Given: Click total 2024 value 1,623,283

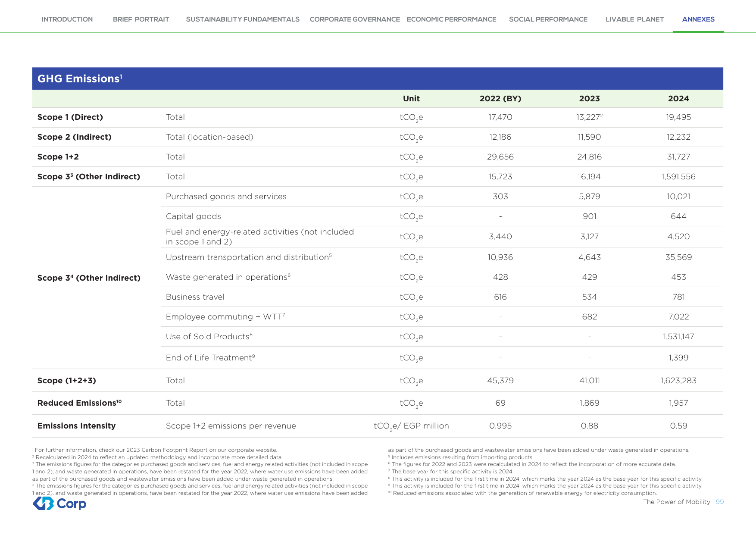Looking at the screenshot, I should pyautogui.click(x=678, y=381).
